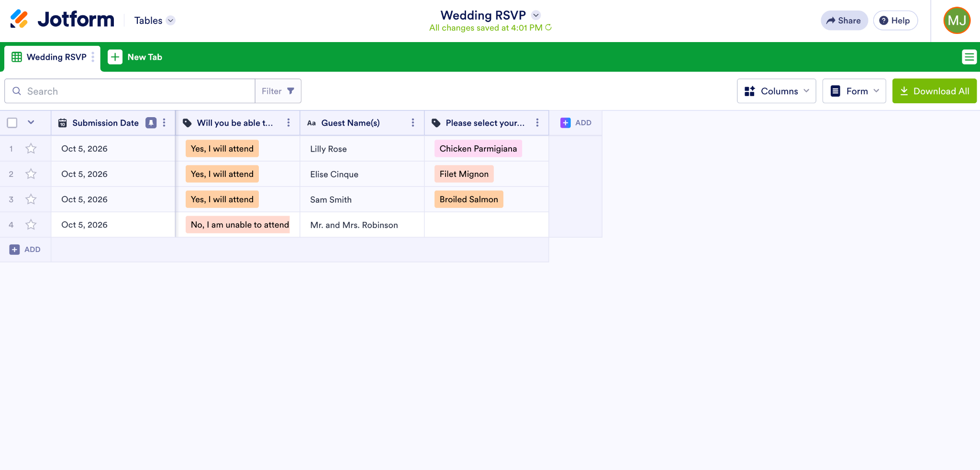Open the Tables product dropdown

pos(155,21)
